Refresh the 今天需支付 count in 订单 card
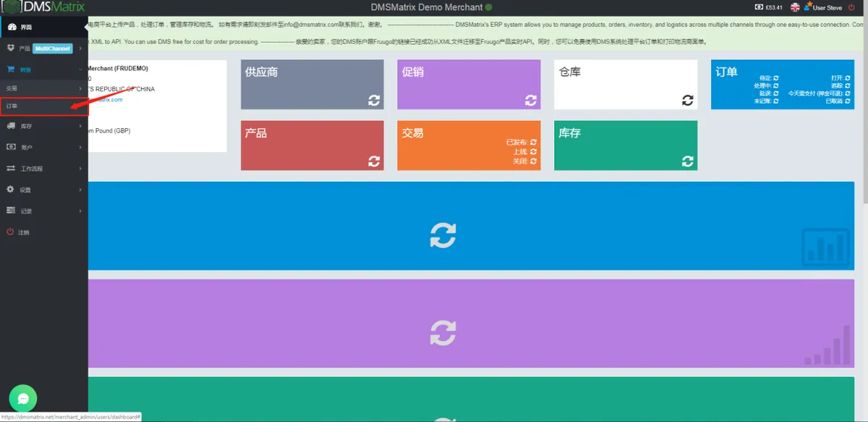Viewport: 868px width, 422px height. tap(848, 93)
